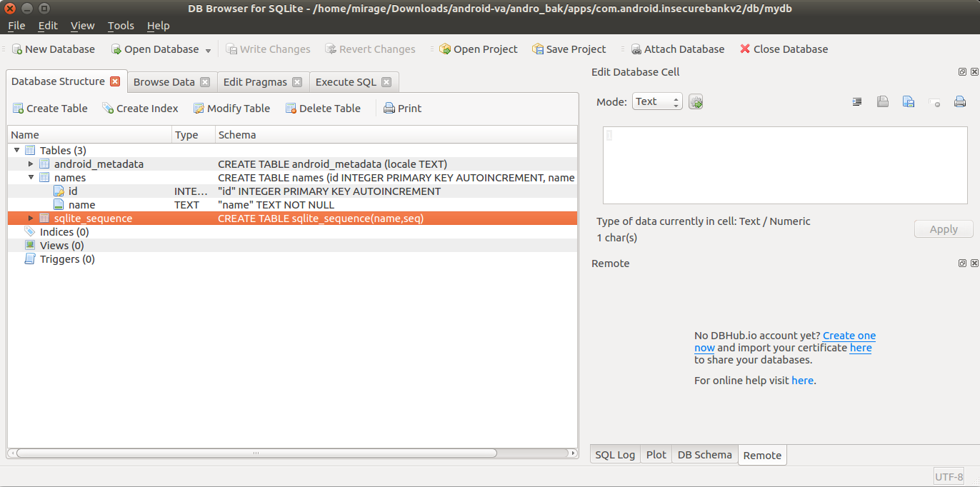Import file data into the cell editor
This screenshot has width=980, height=487.
coord(883,101)
